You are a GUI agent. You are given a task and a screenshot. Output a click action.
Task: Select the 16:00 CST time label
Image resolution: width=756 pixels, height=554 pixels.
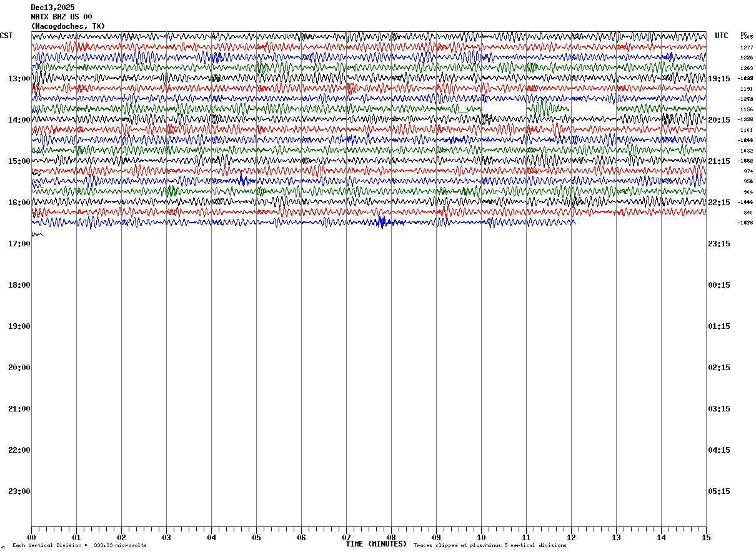coord(19,203)
